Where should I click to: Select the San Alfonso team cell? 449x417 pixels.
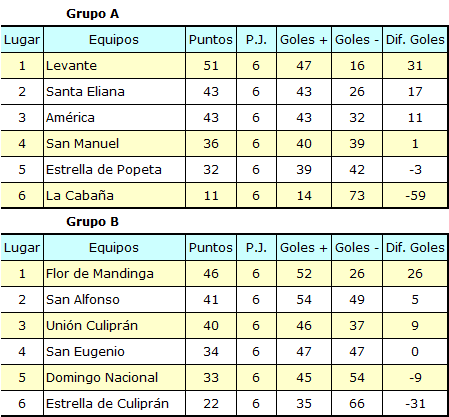pyautogui.click(x=114, y=300)
